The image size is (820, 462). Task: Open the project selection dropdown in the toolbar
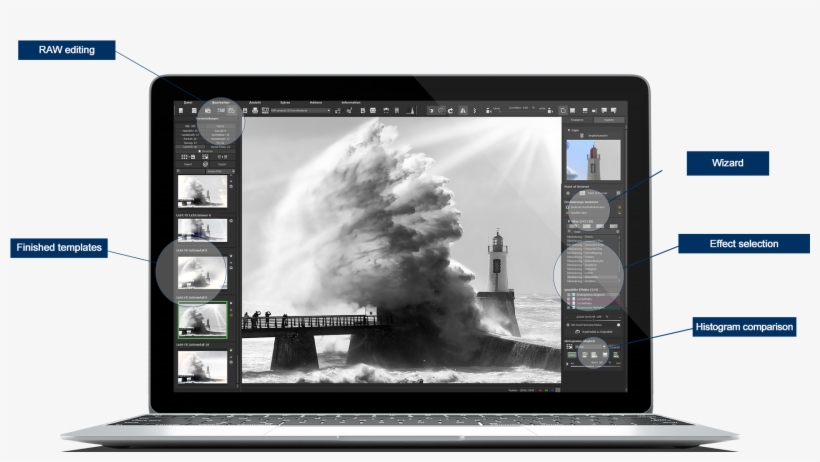tap(301, 110)
